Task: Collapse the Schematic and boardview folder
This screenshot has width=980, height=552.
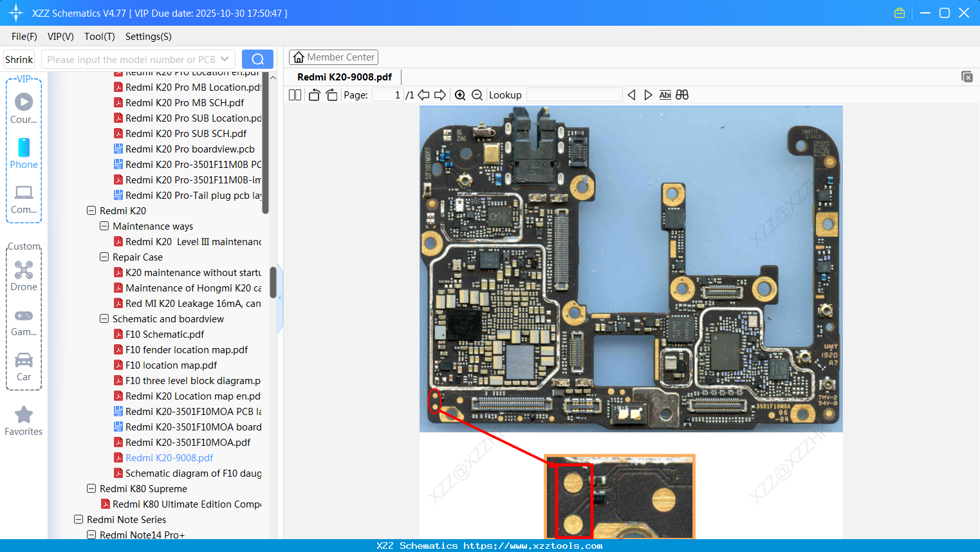Action: pyautogui.click(x=104, y=318)
